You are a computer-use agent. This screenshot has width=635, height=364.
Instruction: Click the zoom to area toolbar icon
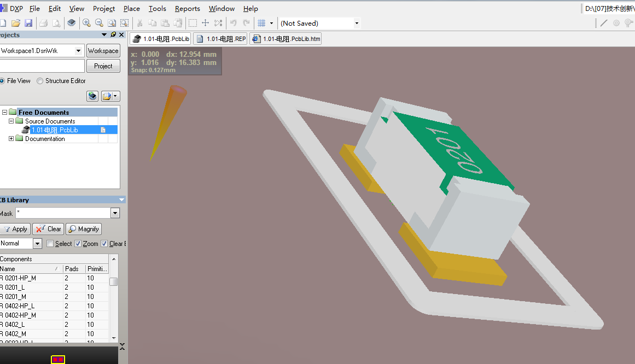pos(112,23)
